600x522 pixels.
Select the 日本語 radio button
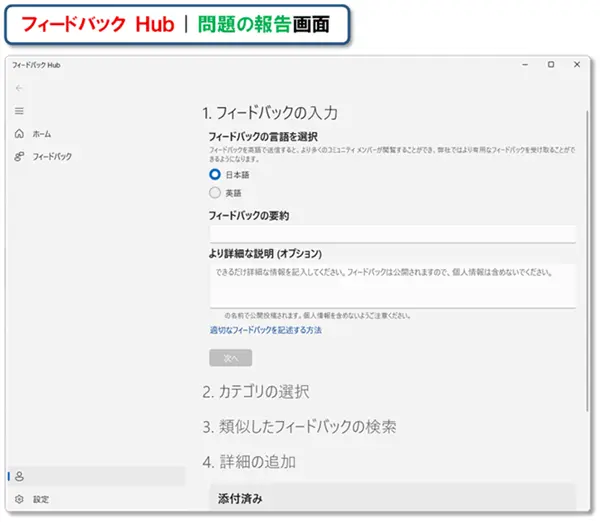pyautogui.click(x=215, y=174)
